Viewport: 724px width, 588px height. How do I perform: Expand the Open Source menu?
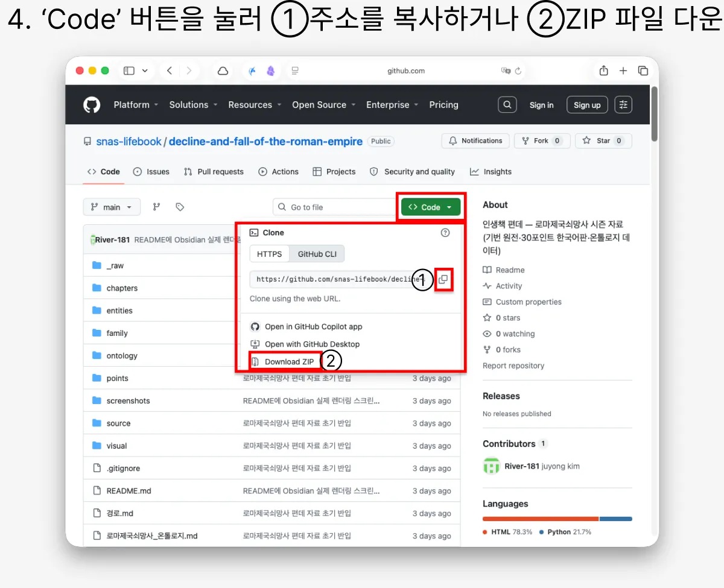pos(324,105)
